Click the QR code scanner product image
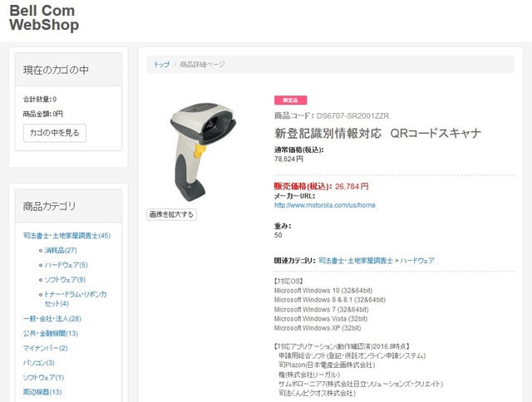532x402 pixels. tap(203, 152)
